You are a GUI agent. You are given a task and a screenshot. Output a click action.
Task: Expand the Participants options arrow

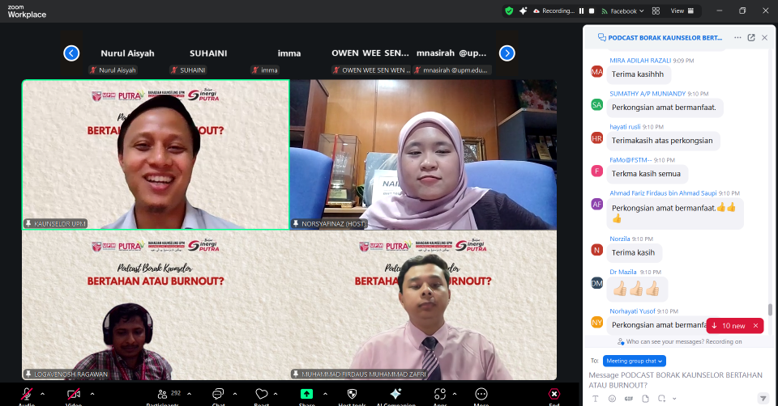pos(189,394)
